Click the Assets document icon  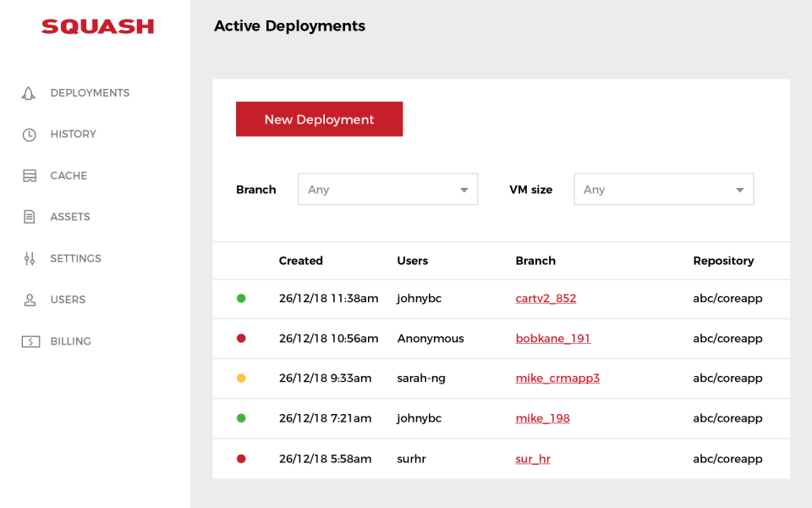click(30, 217)
